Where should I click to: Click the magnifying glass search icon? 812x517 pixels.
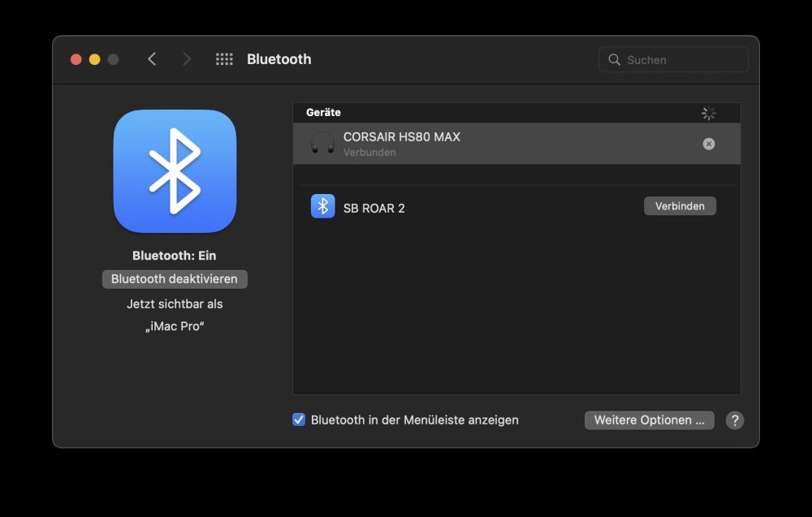point(614,59)
